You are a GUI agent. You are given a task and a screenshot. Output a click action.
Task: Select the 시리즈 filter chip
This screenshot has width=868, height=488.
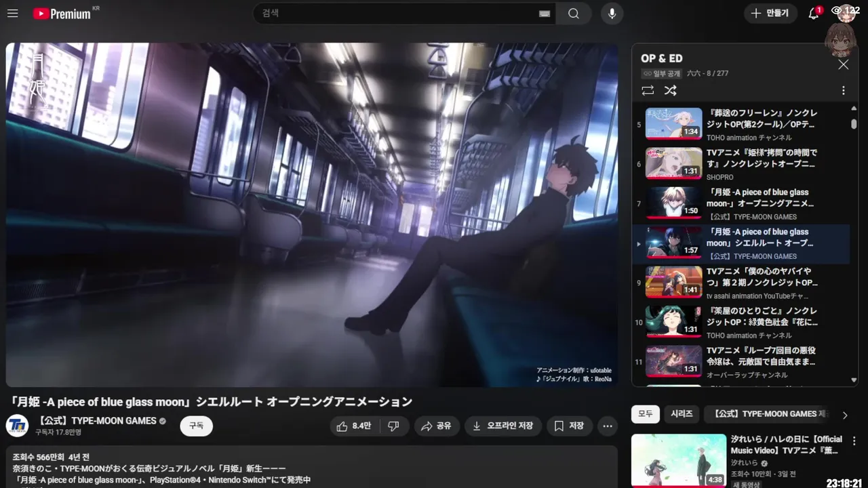682,414
